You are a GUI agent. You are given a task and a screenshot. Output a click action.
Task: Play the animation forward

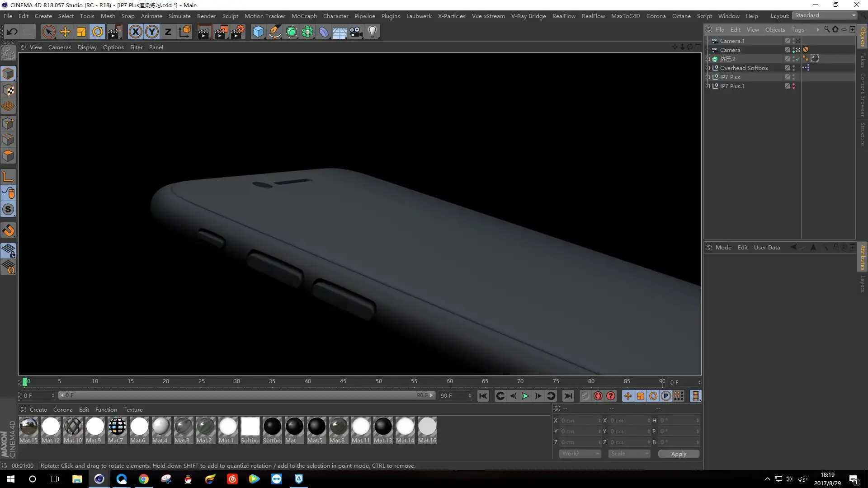pyautogui.click(x=525, y=396)
